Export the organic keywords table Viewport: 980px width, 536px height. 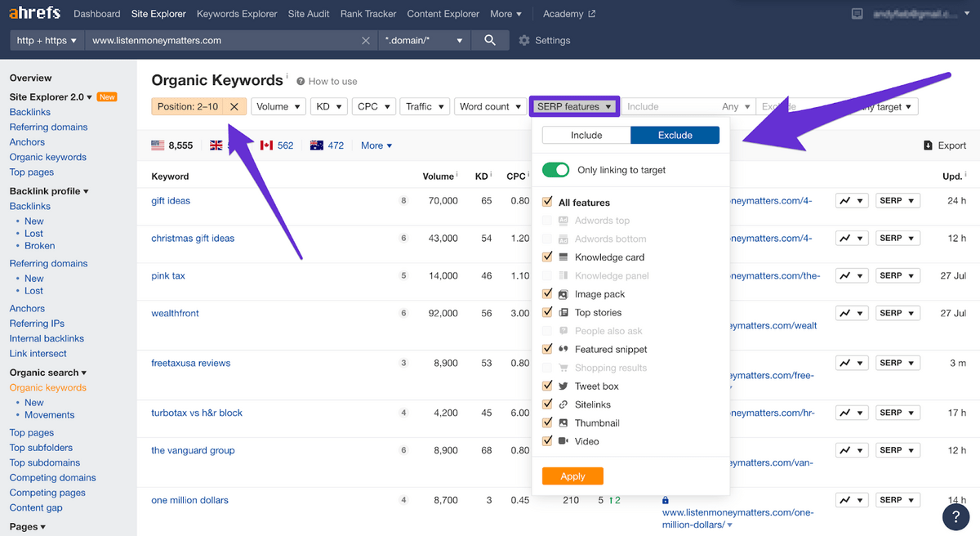[x=945, y=145]
